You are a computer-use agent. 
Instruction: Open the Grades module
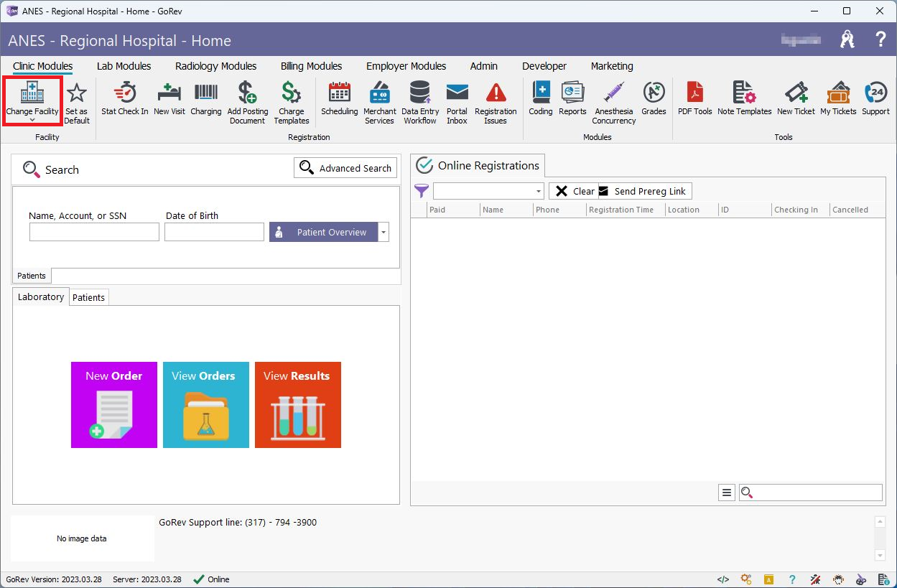654,98
